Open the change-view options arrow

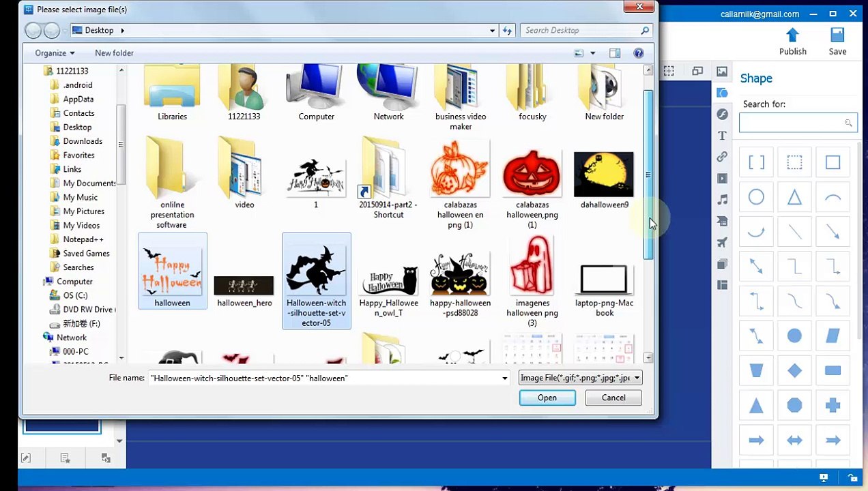(x=592, y=53)
